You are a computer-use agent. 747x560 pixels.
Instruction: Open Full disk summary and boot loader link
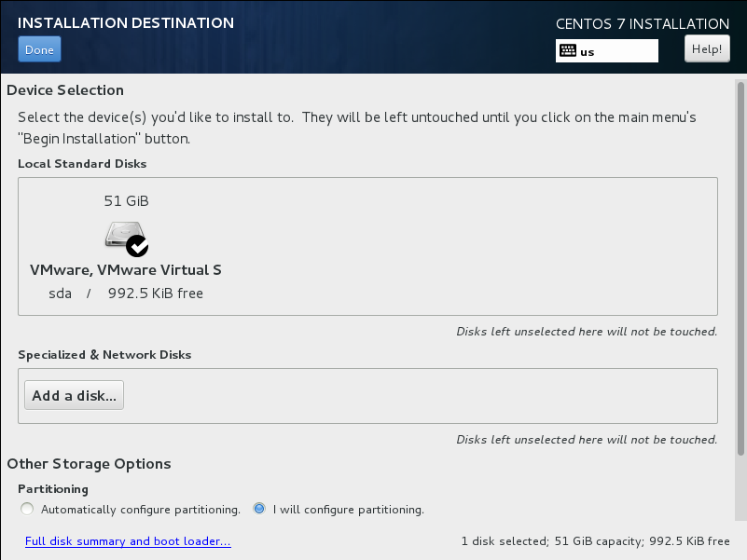[x=128, y=541]
